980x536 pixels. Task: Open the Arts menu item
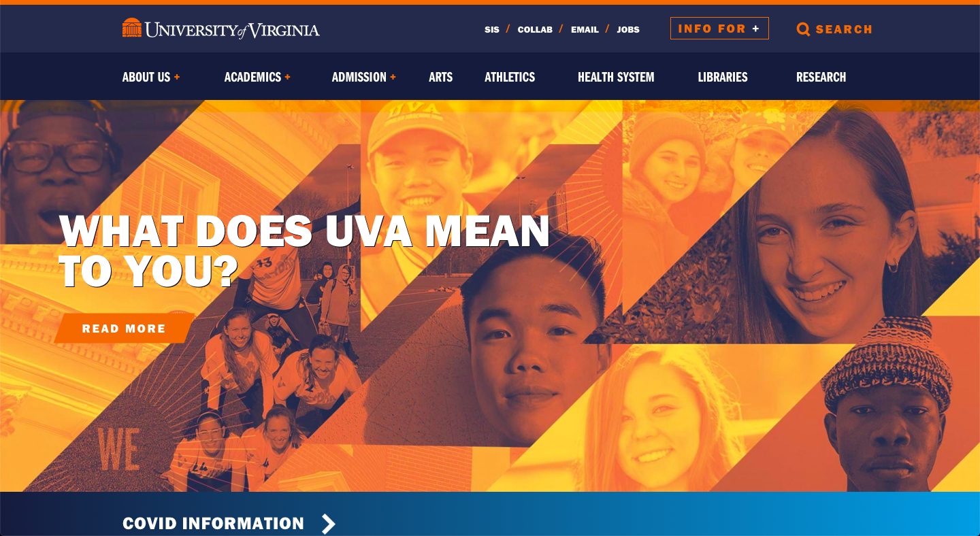pyautogui.click(x=440, y=78)
